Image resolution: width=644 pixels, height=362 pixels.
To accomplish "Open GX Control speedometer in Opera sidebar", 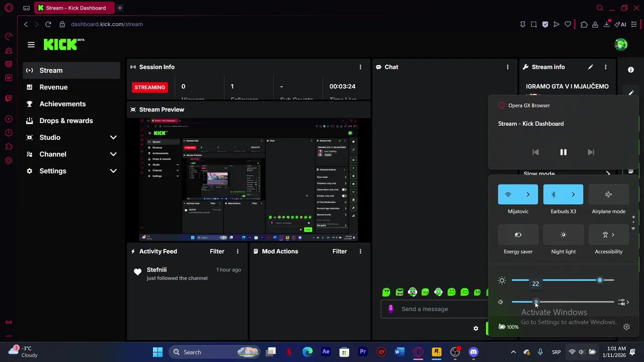I will [x=9, y=37].
